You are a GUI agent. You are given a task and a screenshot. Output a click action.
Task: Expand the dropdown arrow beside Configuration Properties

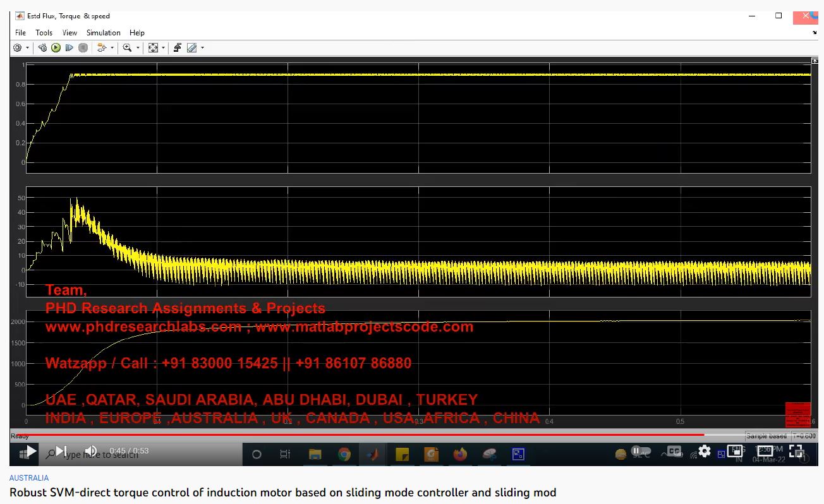coord(27,48)
